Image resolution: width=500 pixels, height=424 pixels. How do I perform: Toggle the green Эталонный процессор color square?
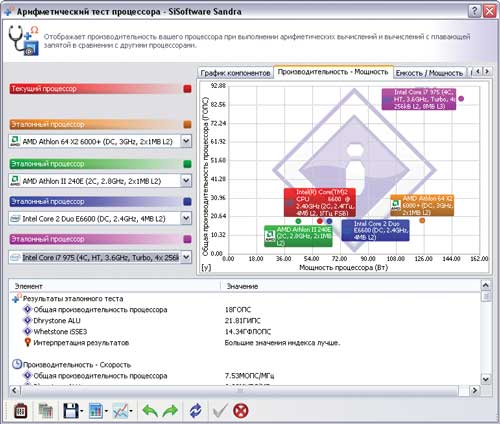pyautogui.click(x=187, y=164)
